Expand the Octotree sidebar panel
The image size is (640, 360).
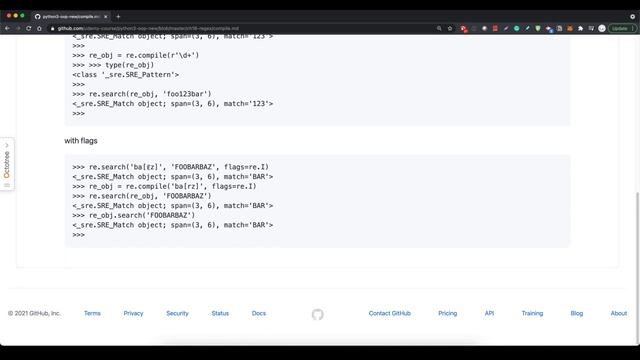[7, 164]
